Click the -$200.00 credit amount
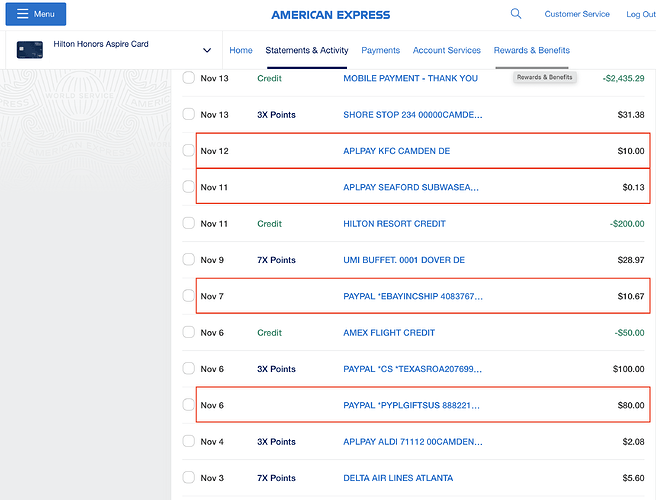The height and width of the screenshot is (500, 656). point(627,224)
